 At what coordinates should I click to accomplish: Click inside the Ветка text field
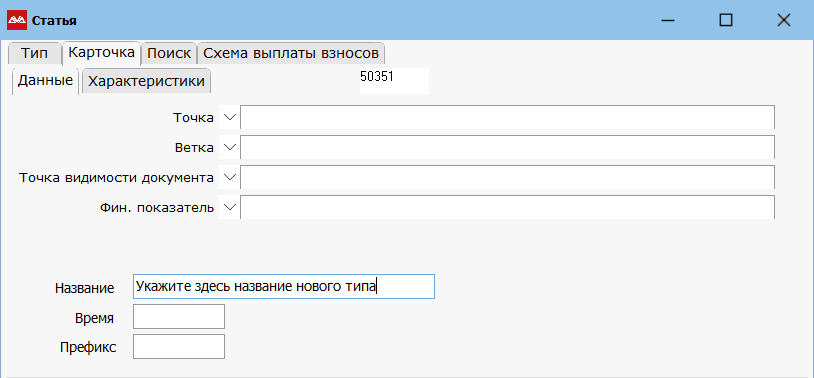coord(507,147)
